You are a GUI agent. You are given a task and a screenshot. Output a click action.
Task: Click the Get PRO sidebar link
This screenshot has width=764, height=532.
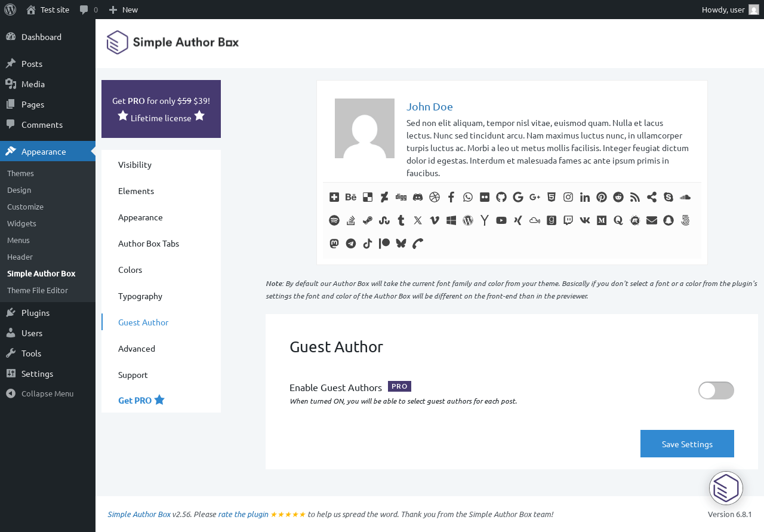point(141,400)
